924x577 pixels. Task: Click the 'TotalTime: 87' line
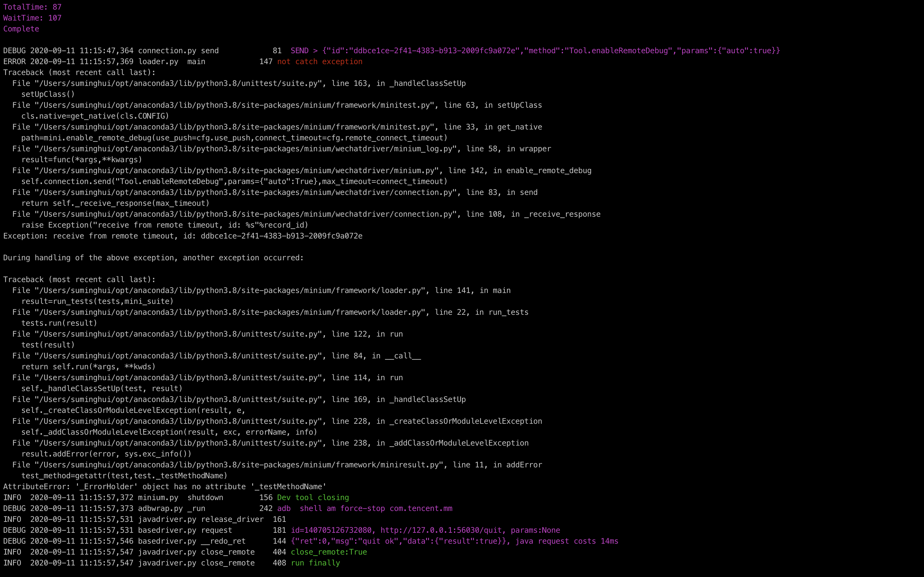pos(32,7)
